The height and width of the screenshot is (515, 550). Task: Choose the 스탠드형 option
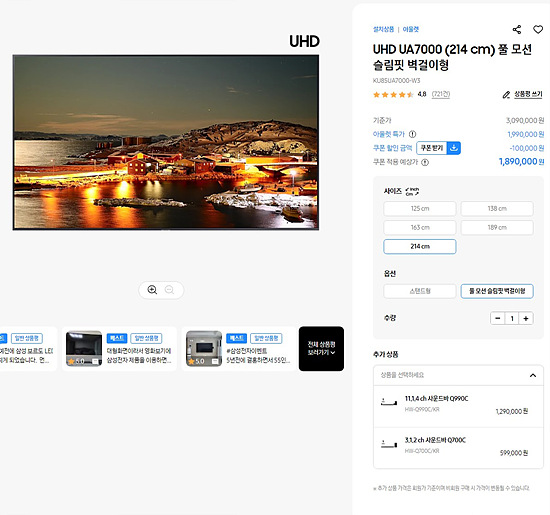[x=420, y=291]
